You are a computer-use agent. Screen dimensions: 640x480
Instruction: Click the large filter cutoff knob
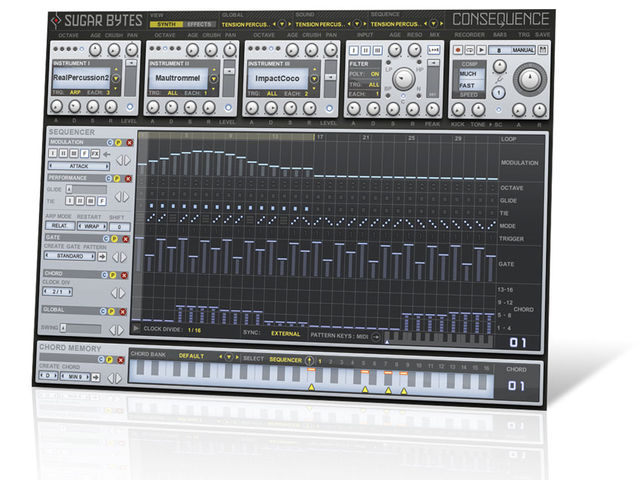(x=403, y=78)
